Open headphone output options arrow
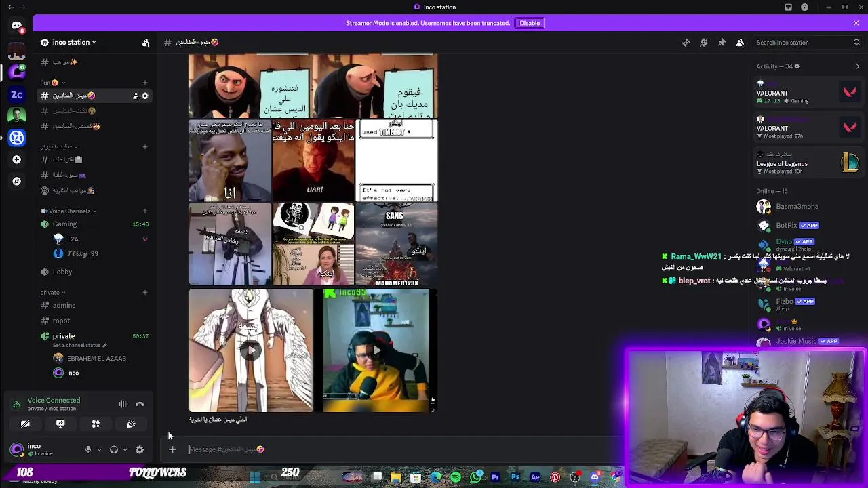This screenshot has width=868, height=488. click(x=125, y=449)
